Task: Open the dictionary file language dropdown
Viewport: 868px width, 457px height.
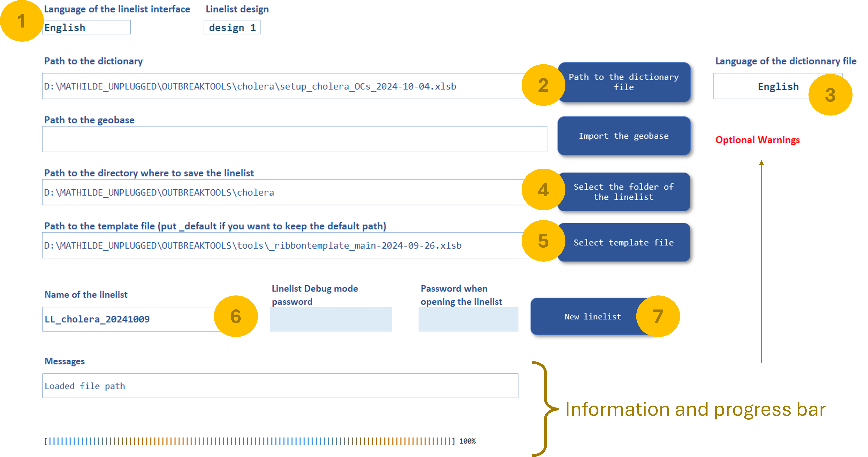Action: point(778,86)
